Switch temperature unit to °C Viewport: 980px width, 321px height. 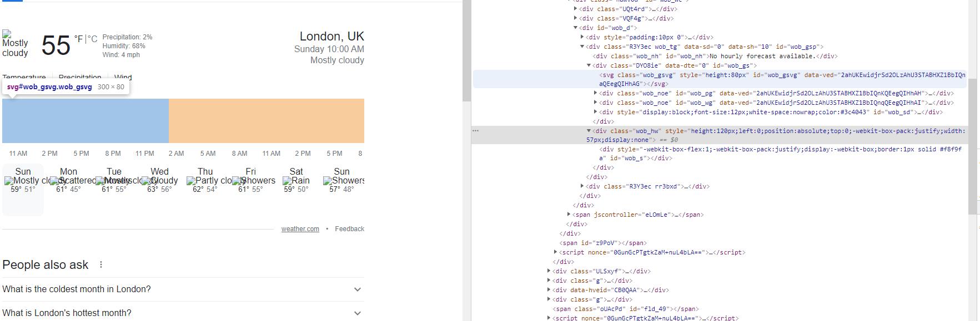click(x=92, y=39)
